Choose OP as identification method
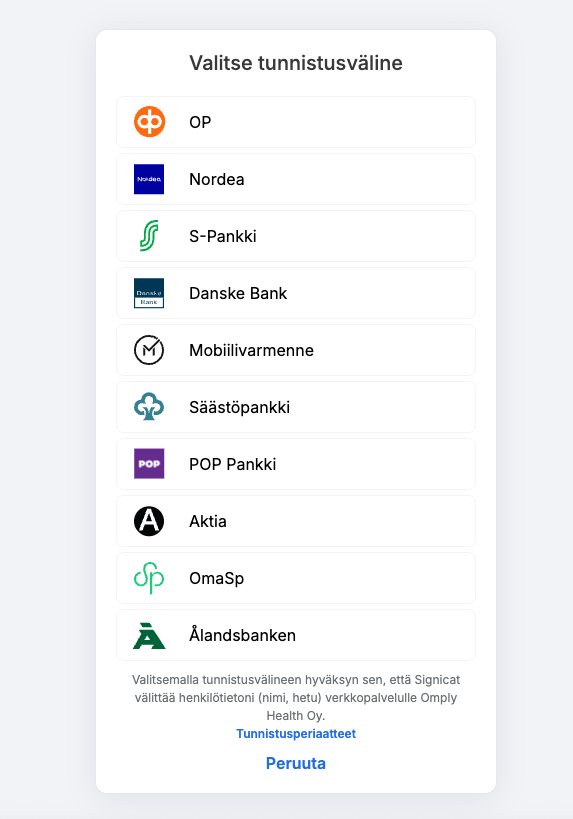Viewport: 573px width, 819px height. click(x=296, y=122)
